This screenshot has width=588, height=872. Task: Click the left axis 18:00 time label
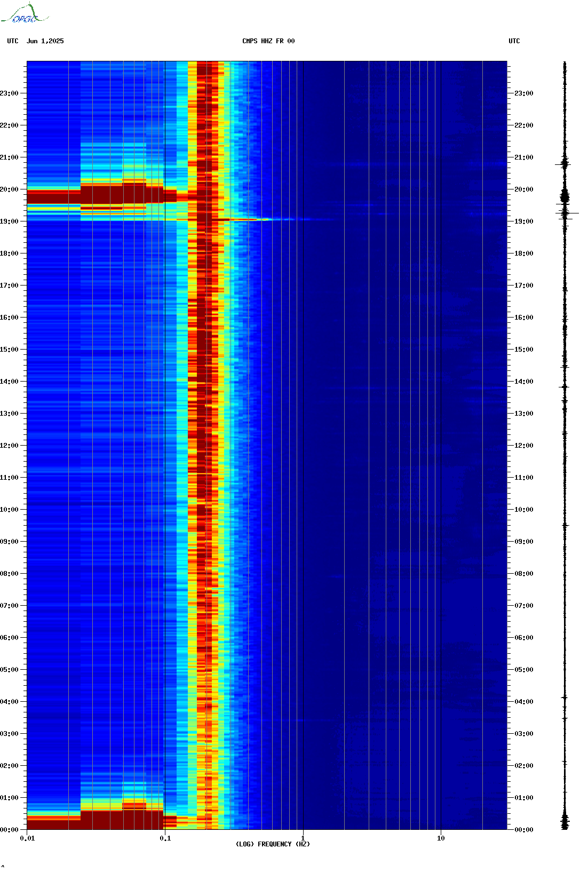9,253
